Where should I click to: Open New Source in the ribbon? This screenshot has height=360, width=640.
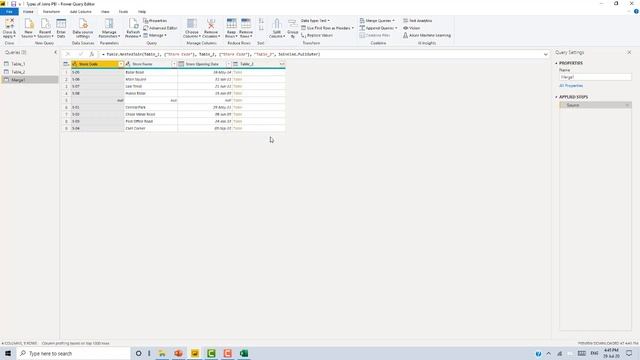[28, 28]
